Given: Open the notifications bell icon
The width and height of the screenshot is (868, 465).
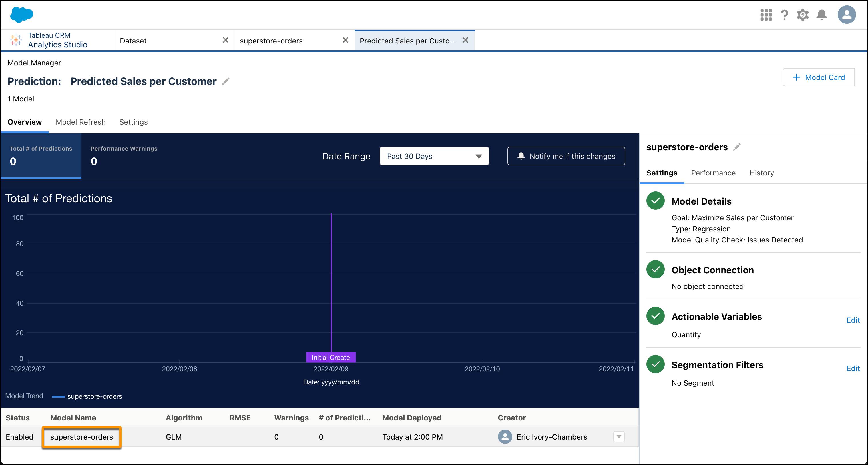Looking at the screenshot, I should 821,15.
